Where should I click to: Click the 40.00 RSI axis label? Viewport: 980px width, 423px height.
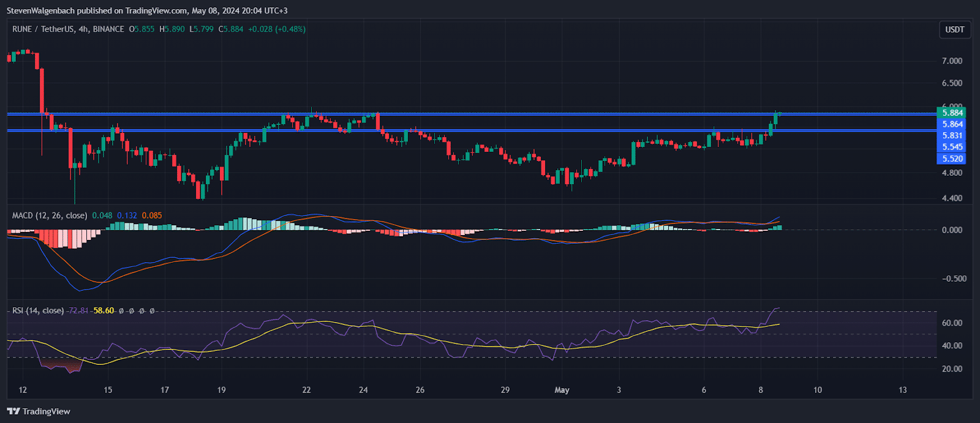[x=952, y=346]
